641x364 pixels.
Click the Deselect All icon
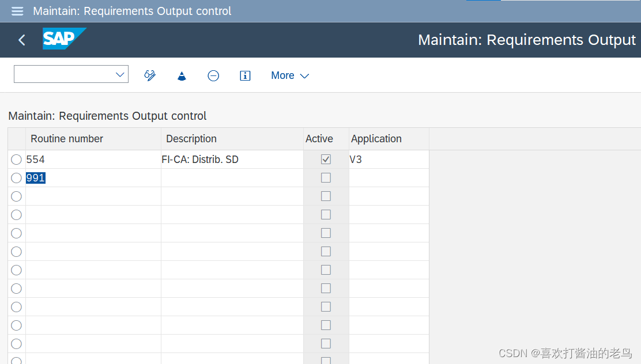(213, 75)
